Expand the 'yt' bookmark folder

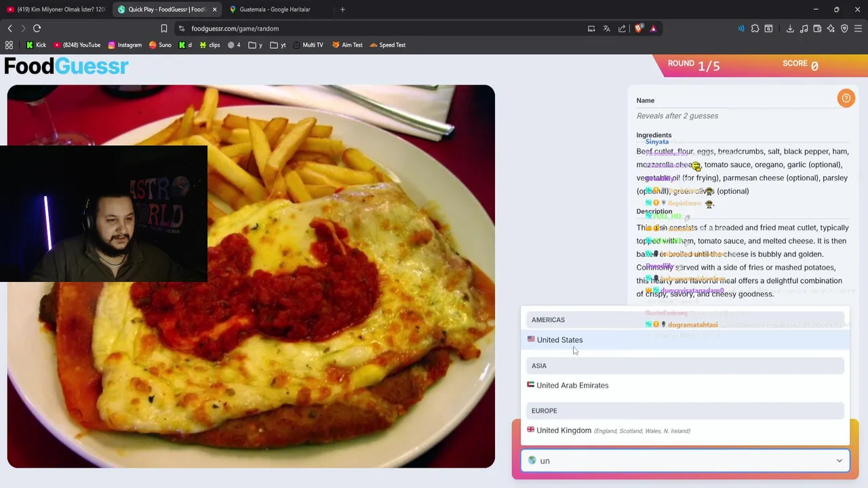coord(277,45)
